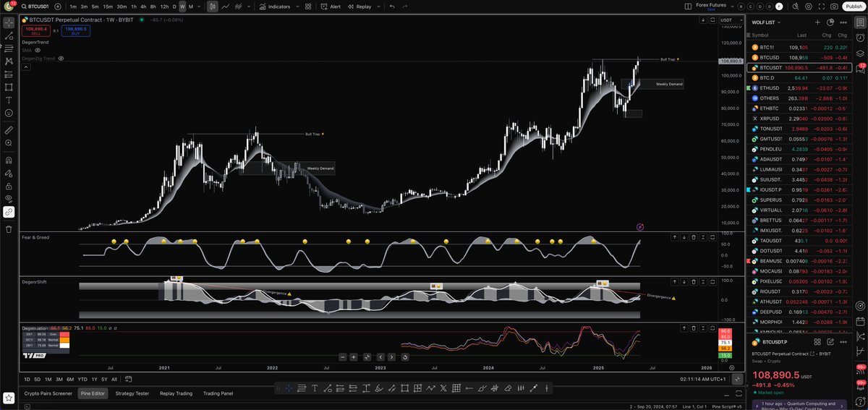868x410 pixels.
Task: Open the alerts clock panel
Action: [861, 37]
